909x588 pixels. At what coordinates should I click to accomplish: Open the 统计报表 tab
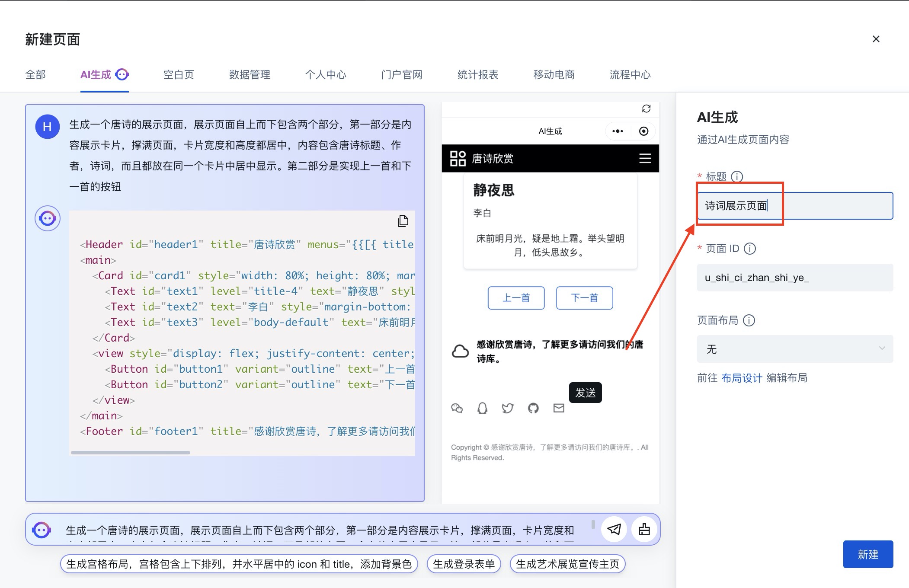478,75
